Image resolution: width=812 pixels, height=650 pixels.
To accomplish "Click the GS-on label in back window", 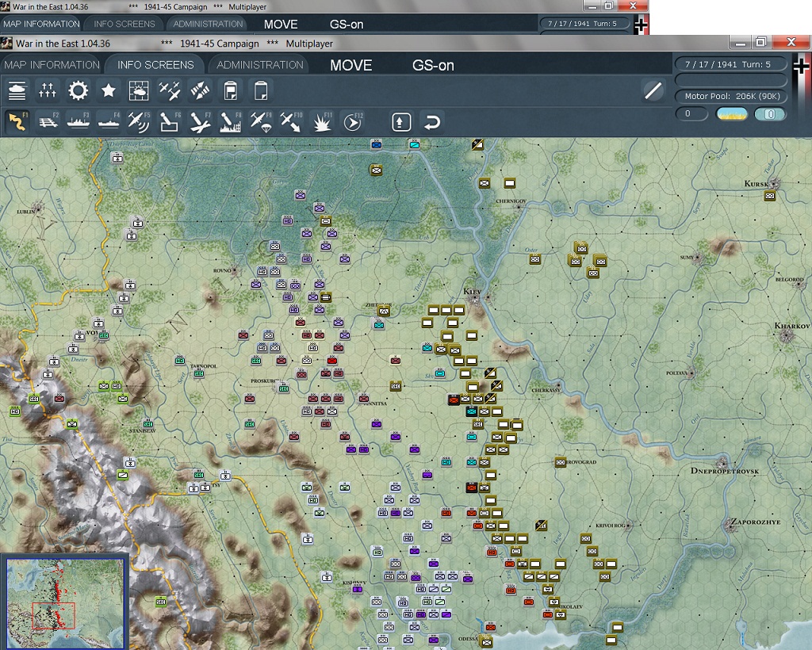I will coord(347,25).
